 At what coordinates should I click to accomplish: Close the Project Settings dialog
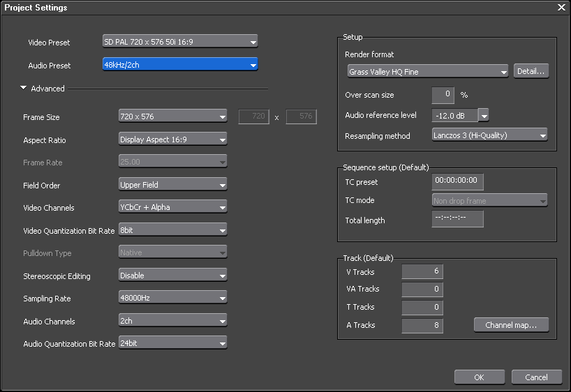(561, 7)
